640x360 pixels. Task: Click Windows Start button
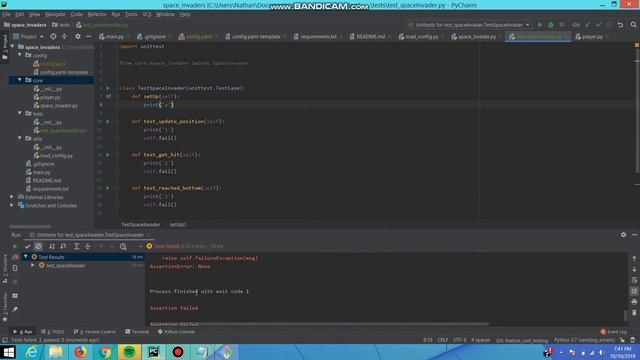point(8,352)
